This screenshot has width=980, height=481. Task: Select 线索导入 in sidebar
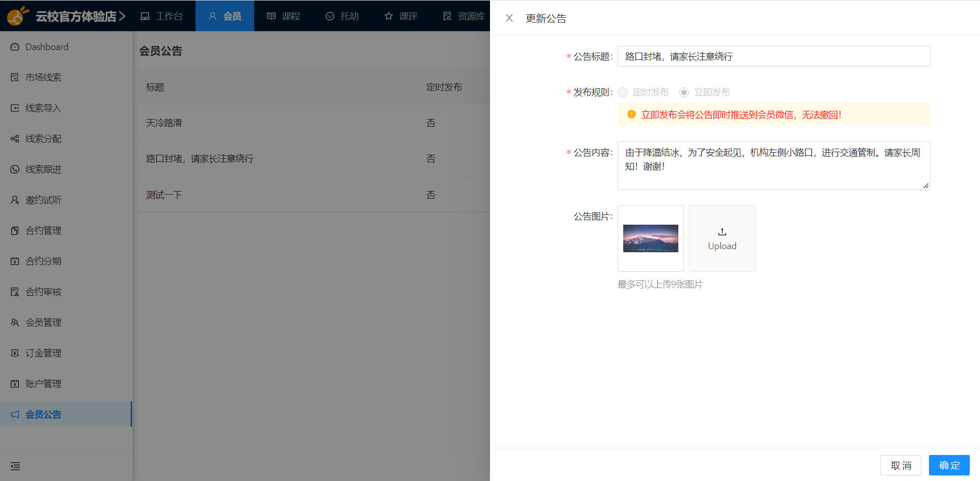[x=66, y=108]
